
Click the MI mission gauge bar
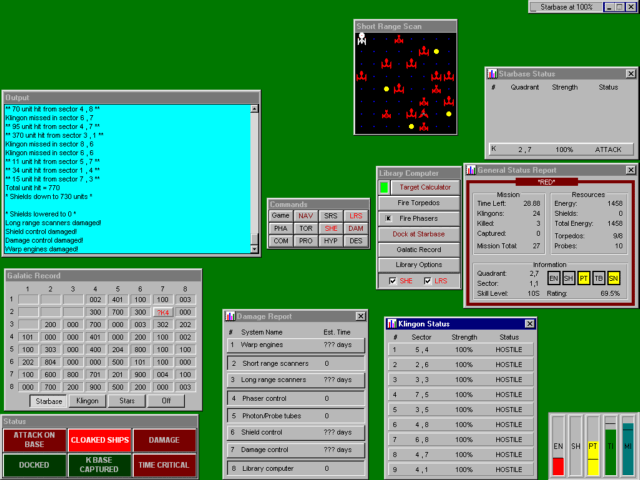[628, 446]
